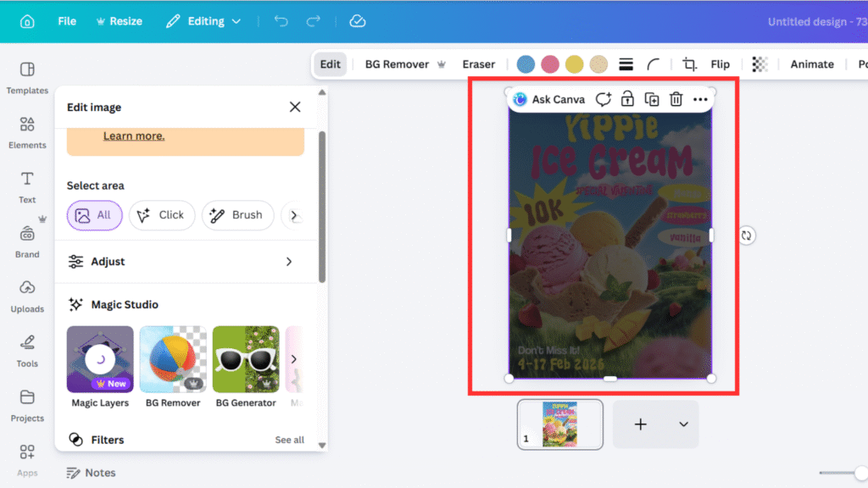Click the cloud save status icon
Screen dimensions: 868x488
coord(358,21)
